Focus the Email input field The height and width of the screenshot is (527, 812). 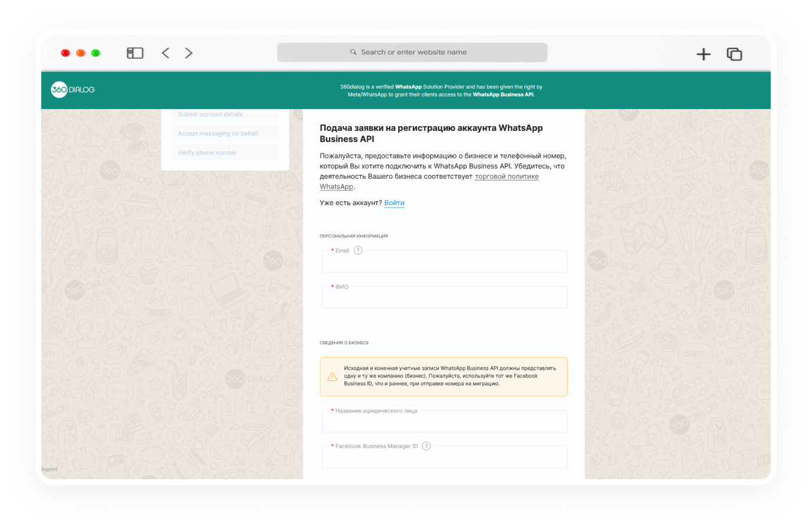pyautogui.click(x=445, y=262)
